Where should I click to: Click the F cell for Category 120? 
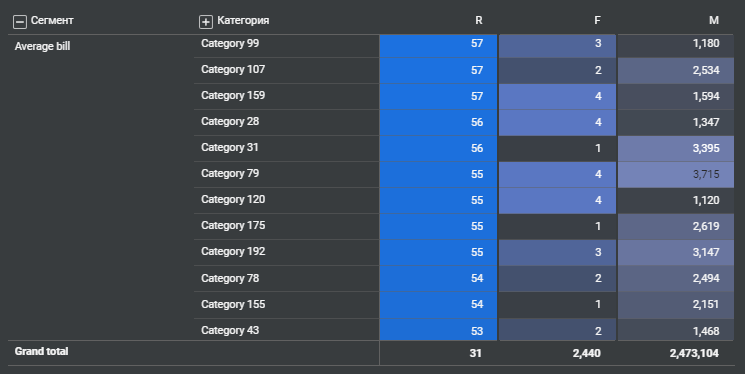pyautogui.click(x=557, y=201)
